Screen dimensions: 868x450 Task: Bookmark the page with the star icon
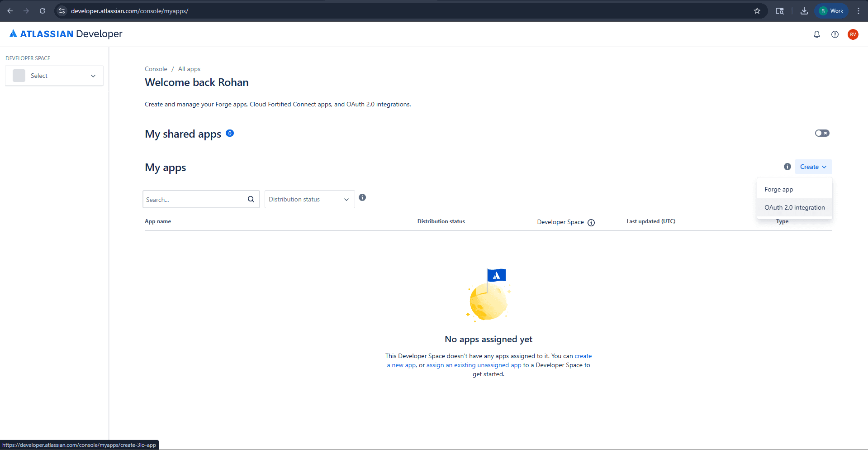pyautogui.click(x=757, y=10)
